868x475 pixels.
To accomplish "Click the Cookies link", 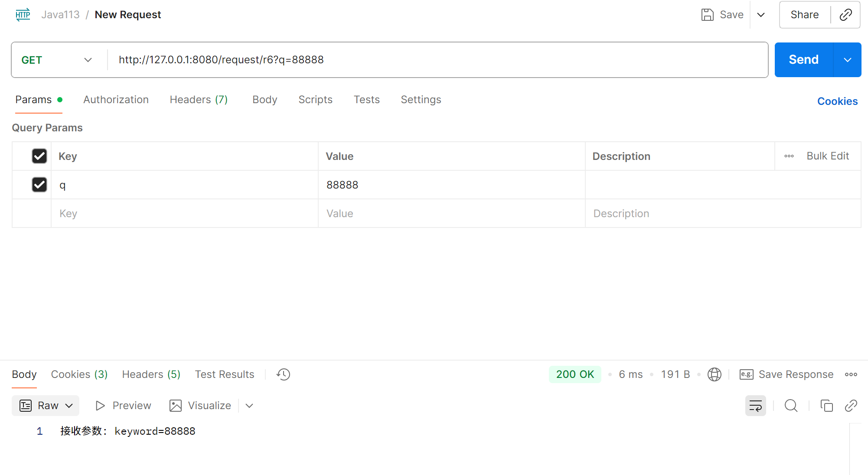I will [x=837, y=101].
